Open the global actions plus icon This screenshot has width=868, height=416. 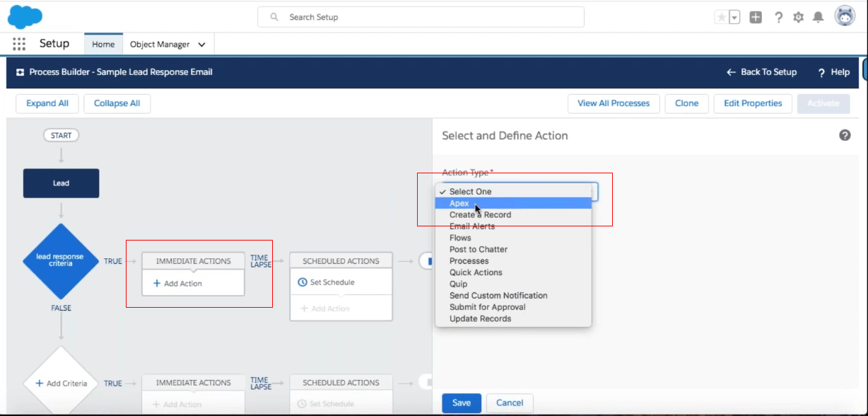pyautogui.click(x=756, y=17)
